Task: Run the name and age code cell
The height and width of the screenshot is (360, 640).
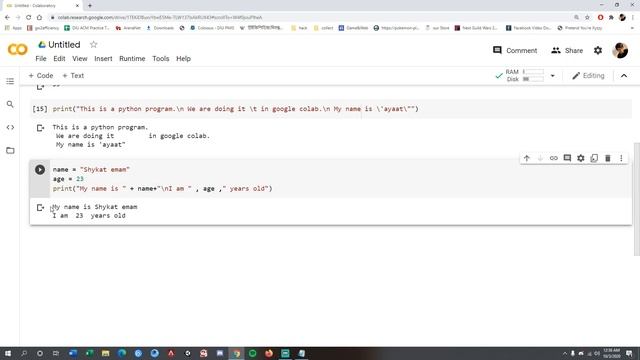Action: tap(40, 169)
